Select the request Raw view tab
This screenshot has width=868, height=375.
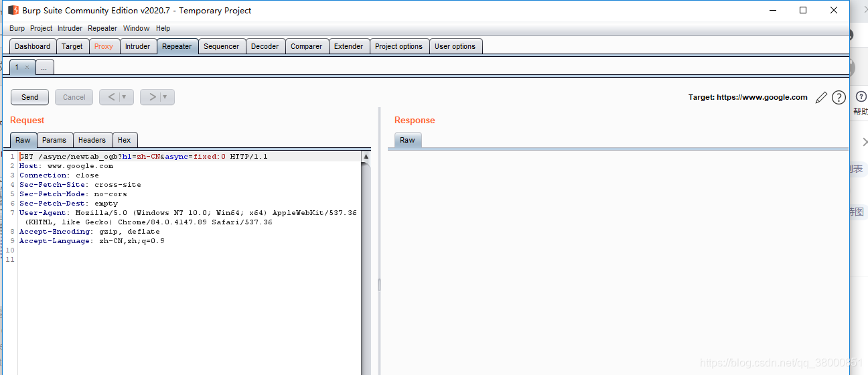23,140
